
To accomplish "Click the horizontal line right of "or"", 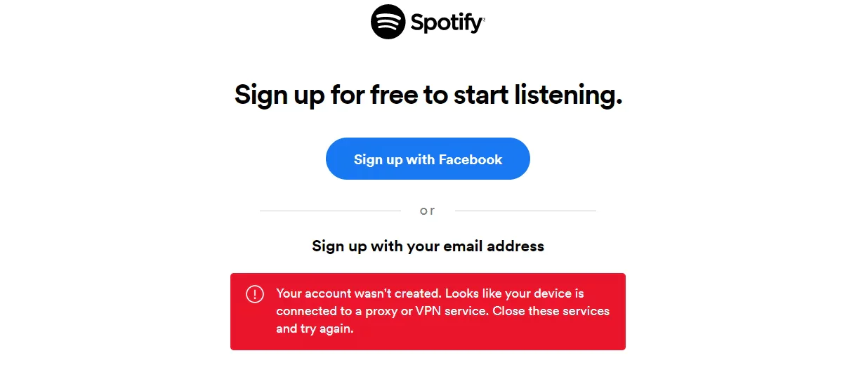I will 525,211.
